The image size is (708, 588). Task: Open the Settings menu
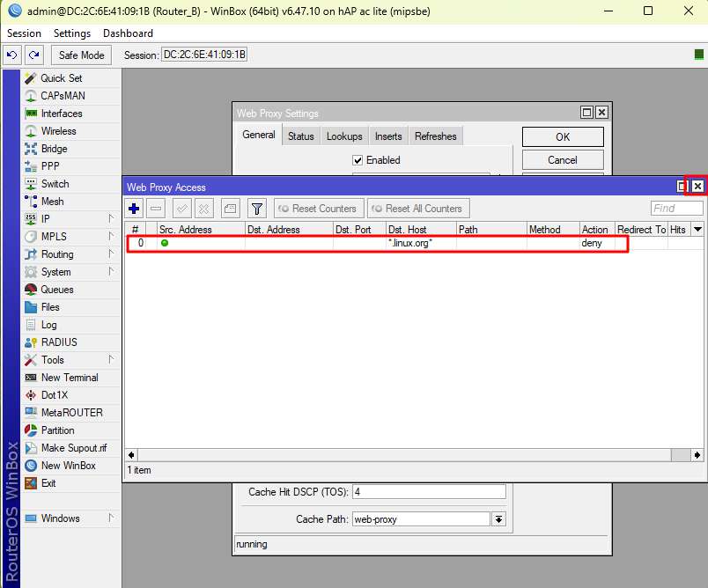click(x=72, y=33)
